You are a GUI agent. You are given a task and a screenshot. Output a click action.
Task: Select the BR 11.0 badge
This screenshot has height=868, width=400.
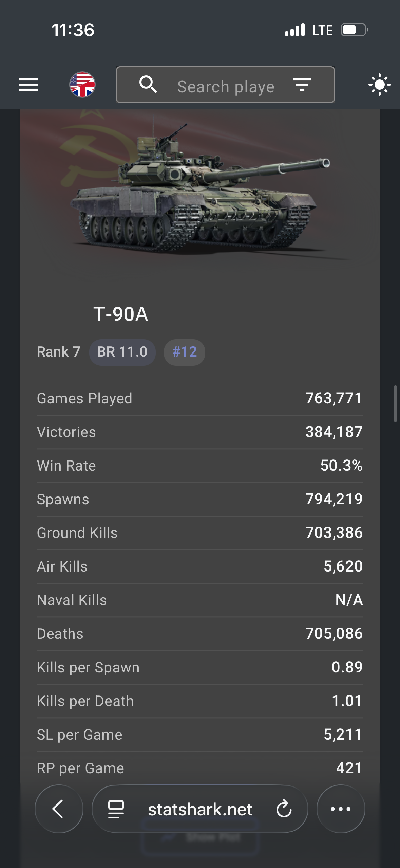pyautogui.click(x=122, y=352)
